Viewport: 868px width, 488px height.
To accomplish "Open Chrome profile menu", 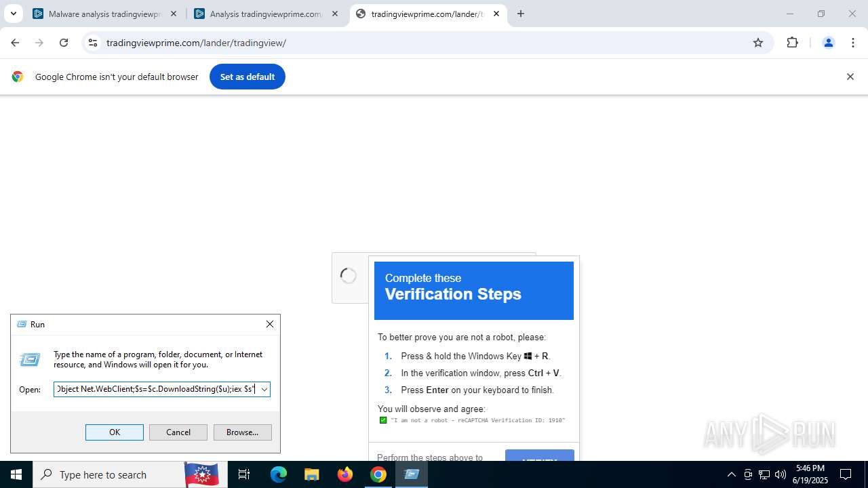I will click(x=828, y=43).
